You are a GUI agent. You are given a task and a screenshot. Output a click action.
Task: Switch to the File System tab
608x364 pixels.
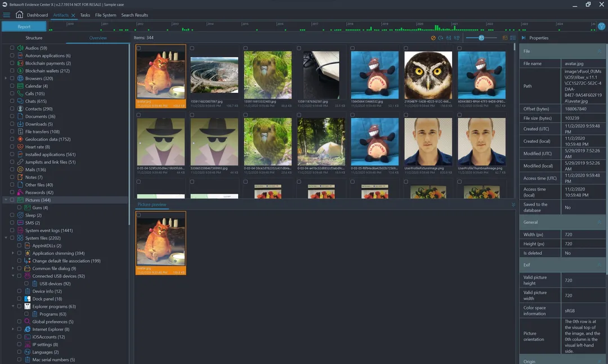pyautogui.click(x=105, y=15)
